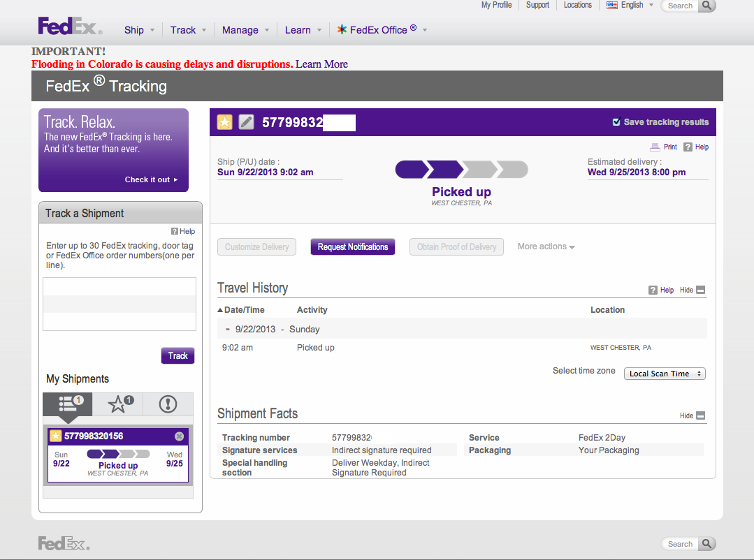
Task: Click the FedEx logo in header
Action: point(70,26)
